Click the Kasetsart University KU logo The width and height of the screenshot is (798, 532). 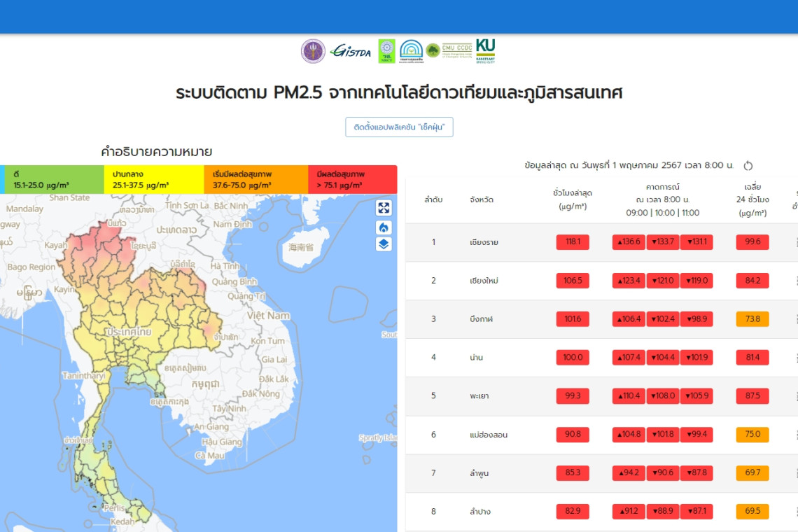click(x=485, y=50)
